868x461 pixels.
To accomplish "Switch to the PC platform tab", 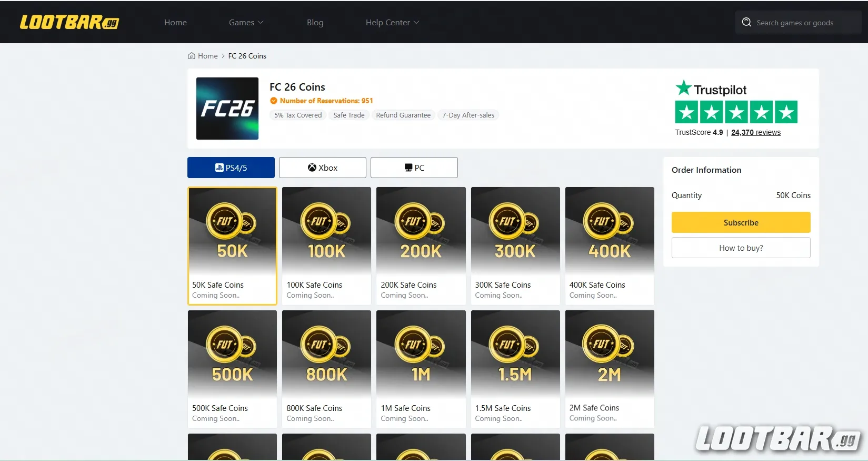I will pos(414,168).
